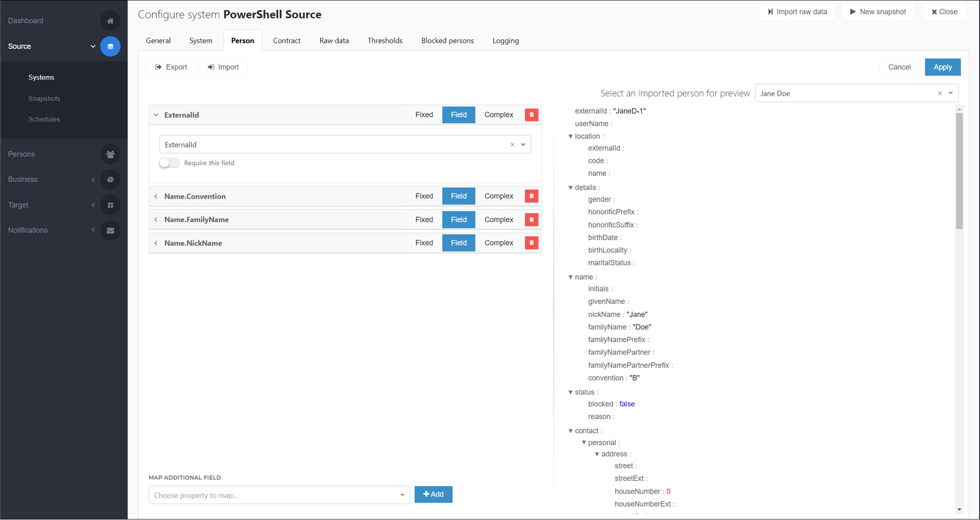Screen dimensions: 980x520
Task: Switch to the Thresholds tab
Action: tap(385, 41)
